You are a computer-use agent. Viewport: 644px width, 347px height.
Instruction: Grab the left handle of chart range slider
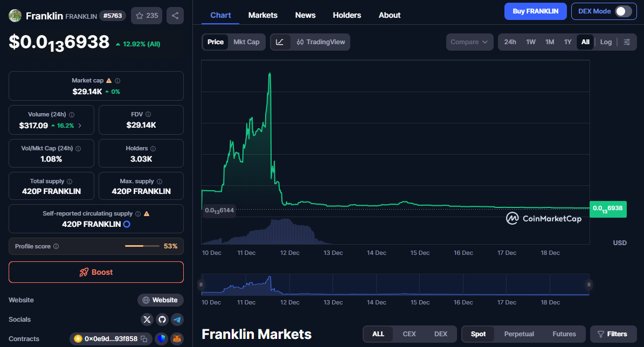201,284
